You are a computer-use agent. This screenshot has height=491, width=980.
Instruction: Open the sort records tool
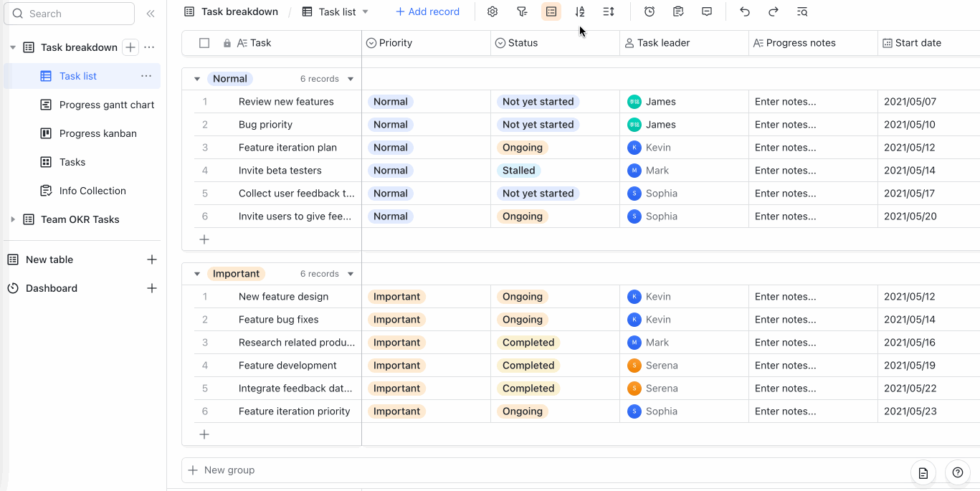[x=579, y=11]
